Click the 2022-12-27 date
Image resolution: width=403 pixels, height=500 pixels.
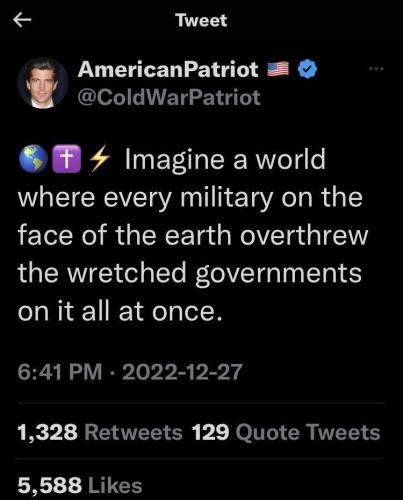tap(182, 372)
